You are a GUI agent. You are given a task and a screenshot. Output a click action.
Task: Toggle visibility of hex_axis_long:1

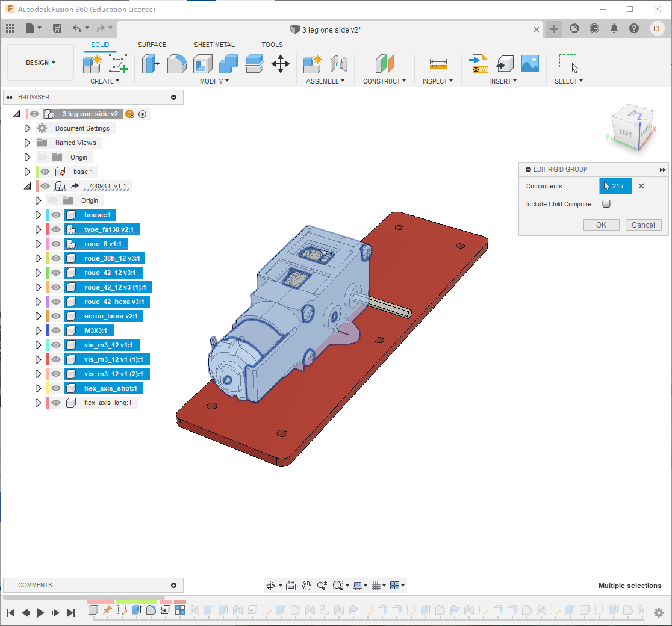[x=56, y=403]
